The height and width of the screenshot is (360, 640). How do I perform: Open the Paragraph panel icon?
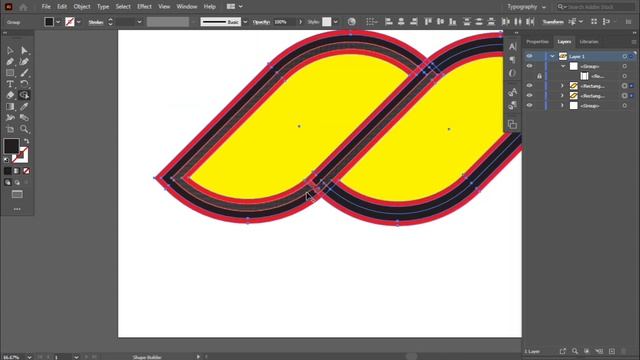(512, 60)
